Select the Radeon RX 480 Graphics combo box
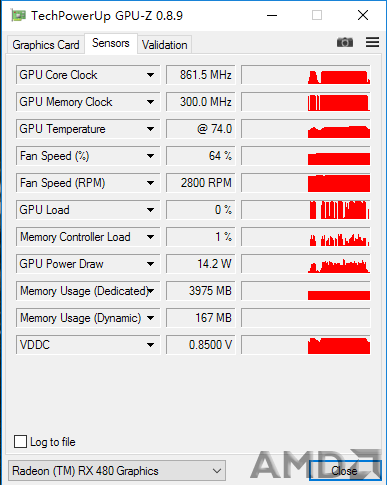387x485 pixels. tap(117, 471)
